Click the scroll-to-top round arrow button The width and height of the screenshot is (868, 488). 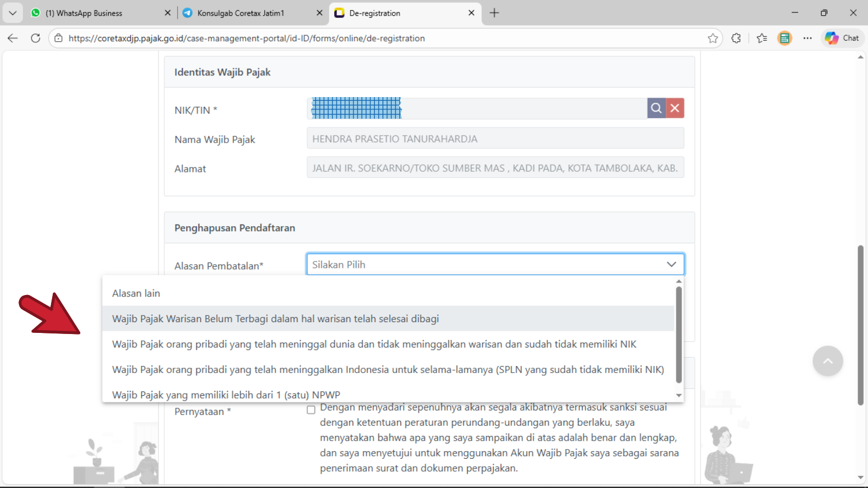827,361
